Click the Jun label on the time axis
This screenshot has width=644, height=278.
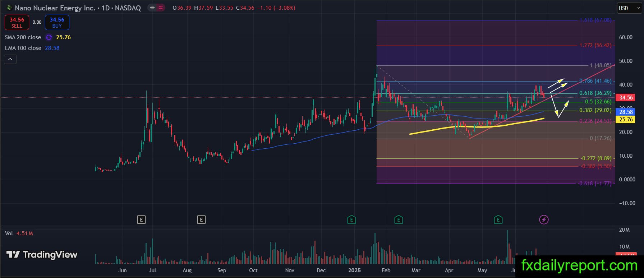pos(122,270)
